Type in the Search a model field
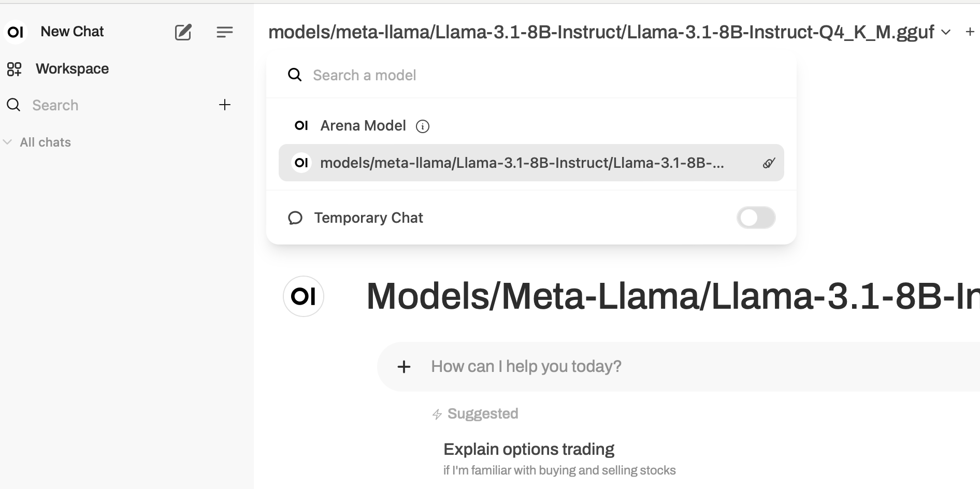This screenshot has height=489, width=980. point(518,75)
